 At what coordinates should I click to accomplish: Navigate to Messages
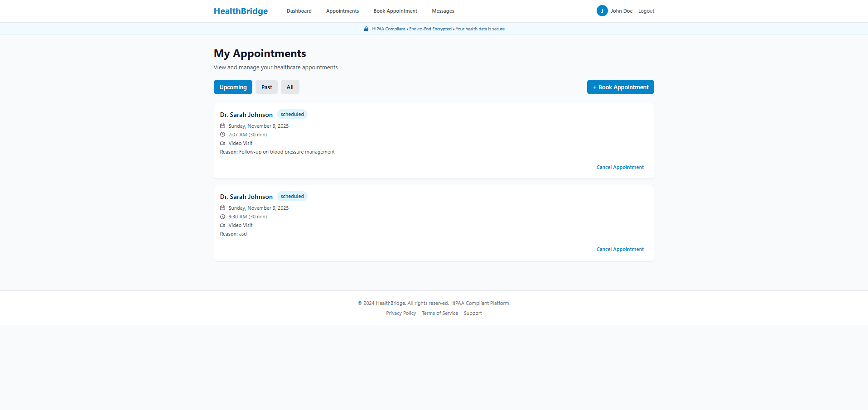[443, 10]
